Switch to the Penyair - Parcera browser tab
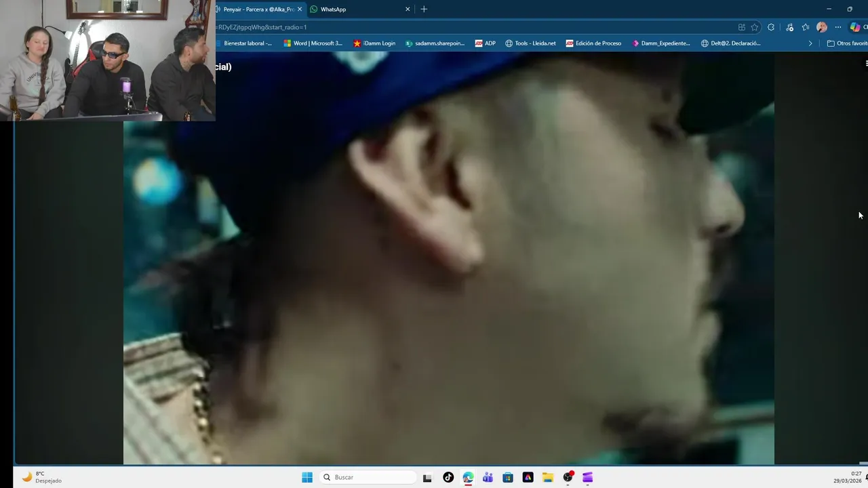Viewport: 868px width, 488px height. pos(259,9)
